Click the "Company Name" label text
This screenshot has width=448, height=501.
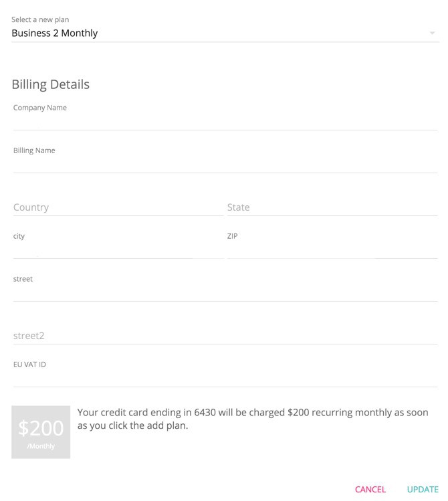pyautogui.click(x=40, y=108)
